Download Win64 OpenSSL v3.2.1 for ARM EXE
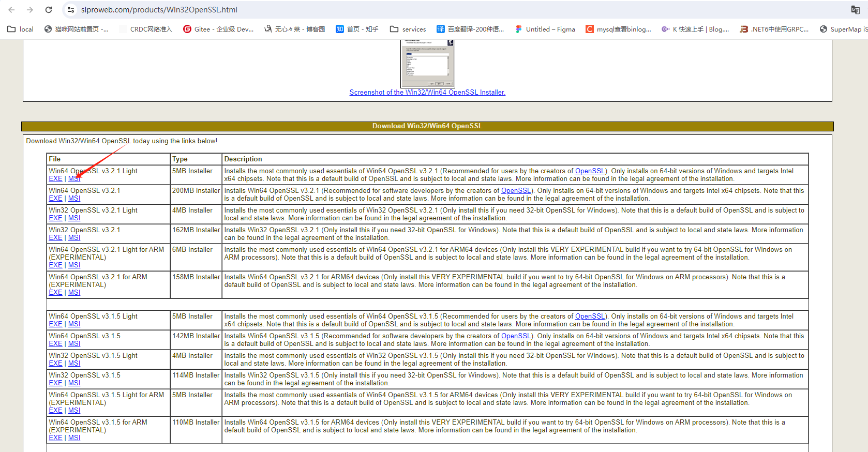 pyautogui.click(x=55, y=293)
